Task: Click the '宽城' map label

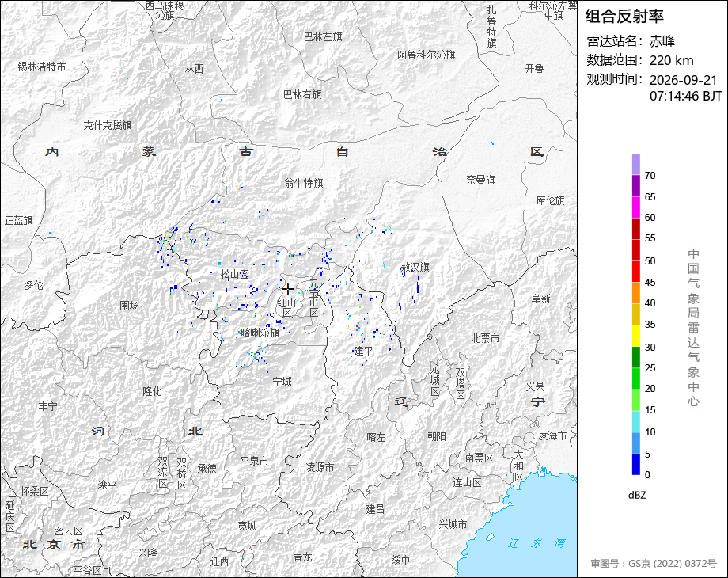Action: 247,526
